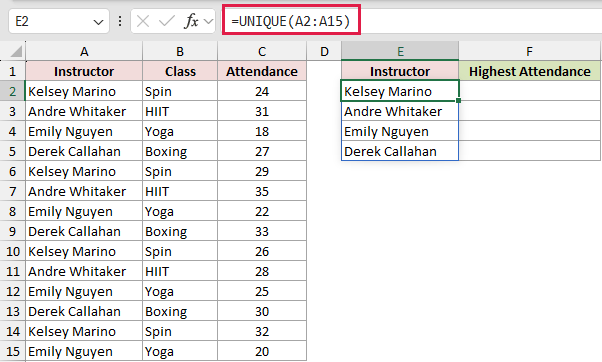The image size is (602, 362).
Task: Select attendance cell with value 29
Action: click(x=262, y=171)
